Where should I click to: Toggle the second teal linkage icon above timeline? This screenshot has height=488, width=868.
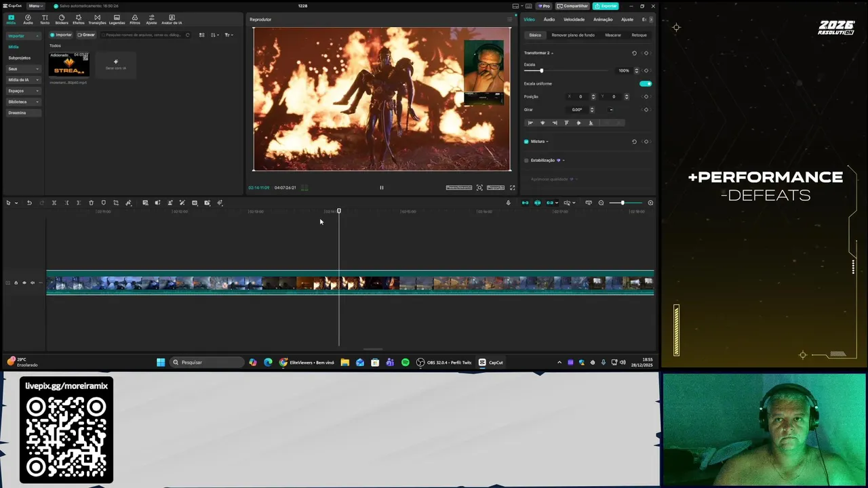[x=537, y=203]
